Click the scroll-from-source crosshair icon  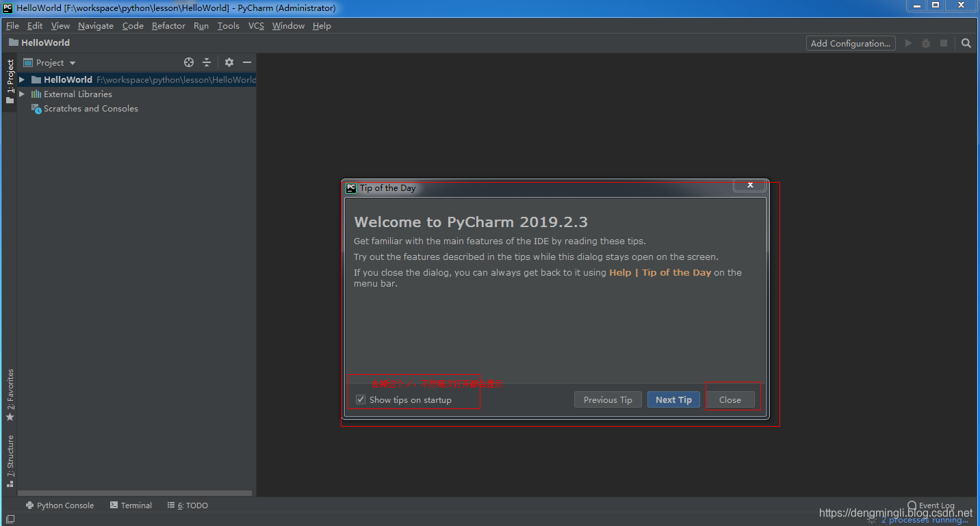pyautogui.click(x=189, y=62)
